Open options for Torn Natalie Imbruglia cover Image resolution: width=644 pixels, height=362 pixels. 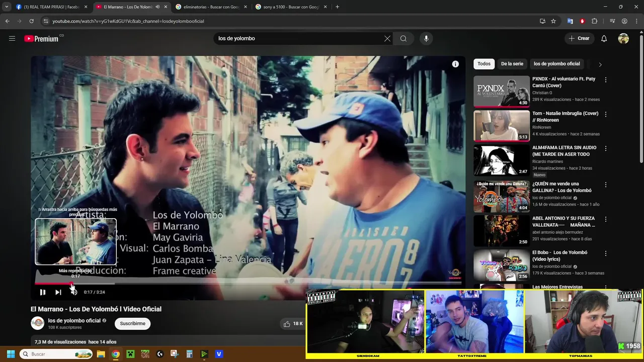click(x=606, y=114)
